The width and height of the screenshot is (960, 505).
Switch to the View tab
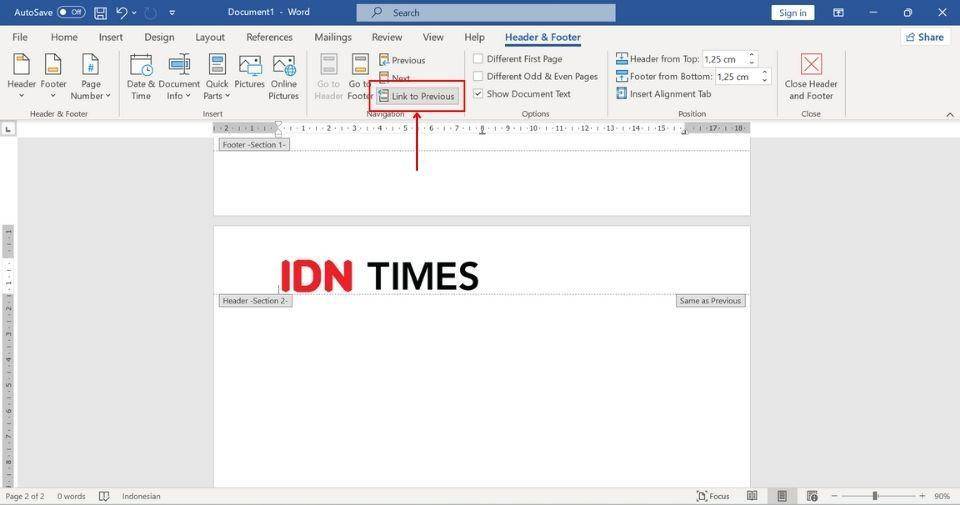point(433,37)
